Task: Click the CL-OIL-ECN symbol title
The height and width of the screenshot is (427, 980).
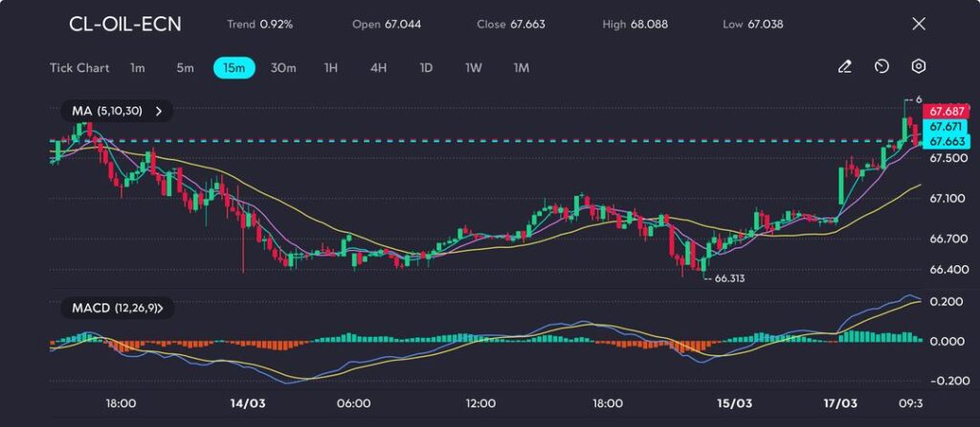Action: [125, 24]
